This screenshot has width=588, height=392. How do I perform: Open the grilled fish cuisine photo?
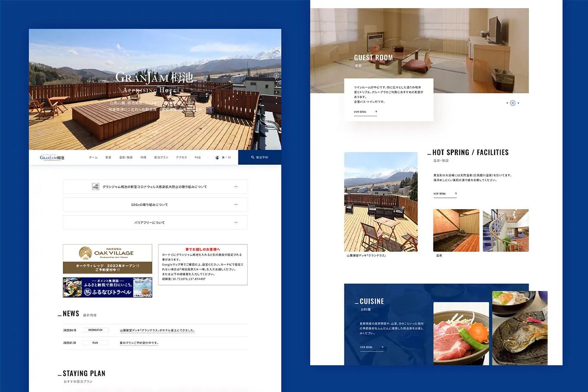click(x=520, y=328)
